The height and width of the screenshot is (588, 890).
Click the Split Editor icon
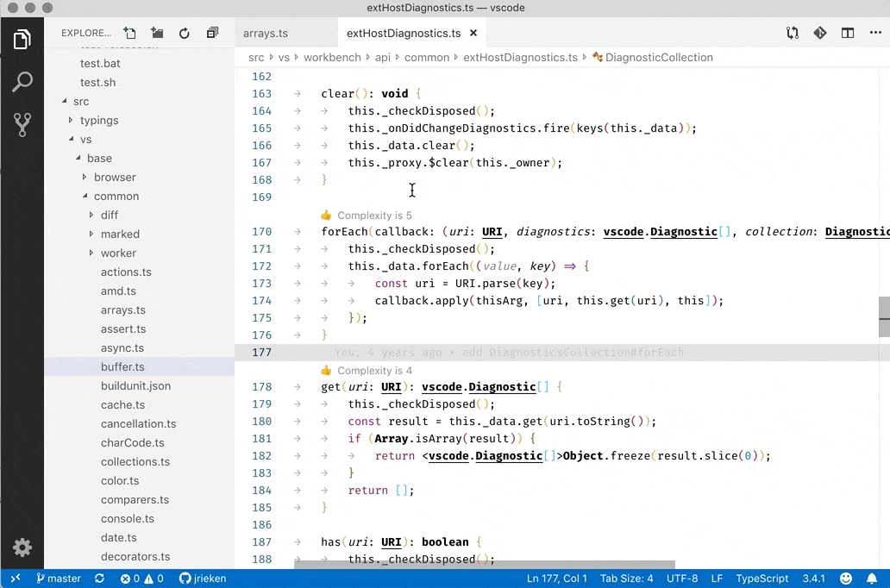[x=848, y=34]
